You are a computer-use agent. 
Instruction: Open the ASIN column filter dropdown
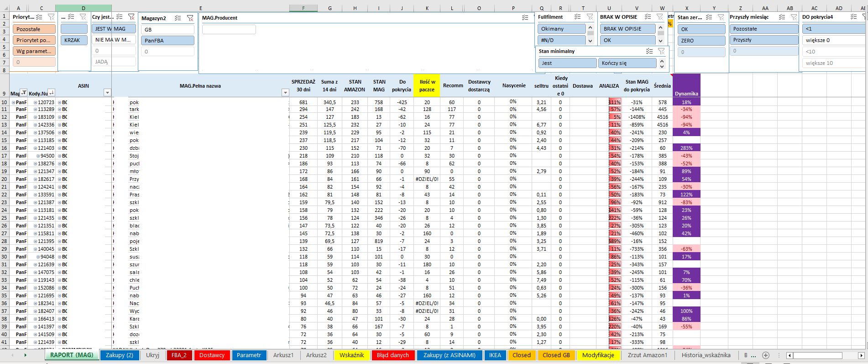[107, 93]
